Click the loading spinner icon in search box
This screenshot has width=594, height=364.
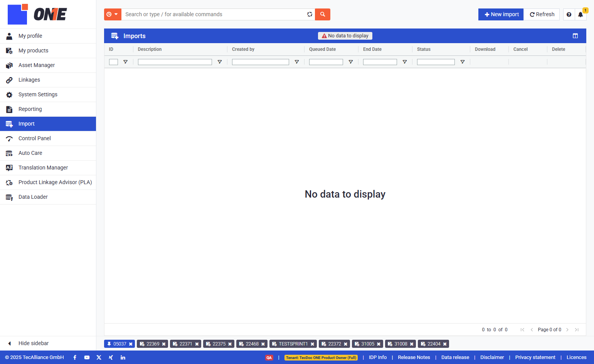pyautogui.click(x=310, y=14)
